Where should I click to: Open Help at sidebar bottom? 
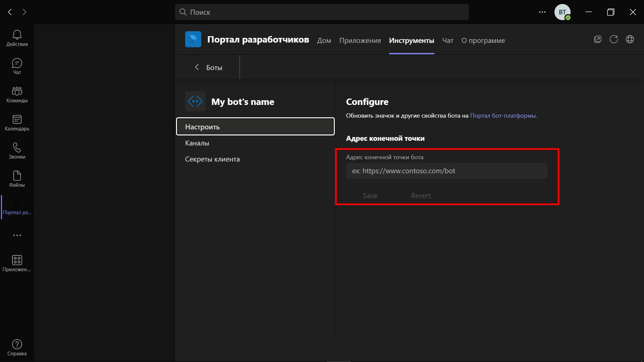tap(17, 348)
